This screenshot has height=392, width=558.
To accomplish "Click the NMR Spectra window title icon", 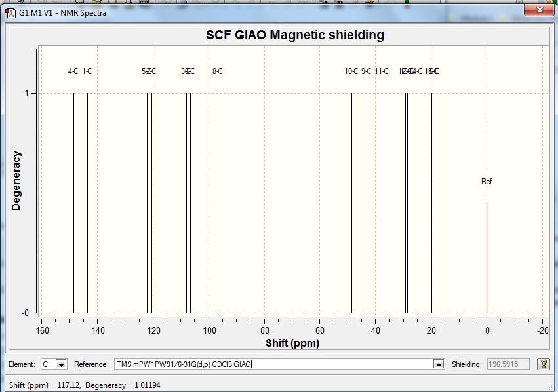I will pyautogui.click(x=10, y=13).
